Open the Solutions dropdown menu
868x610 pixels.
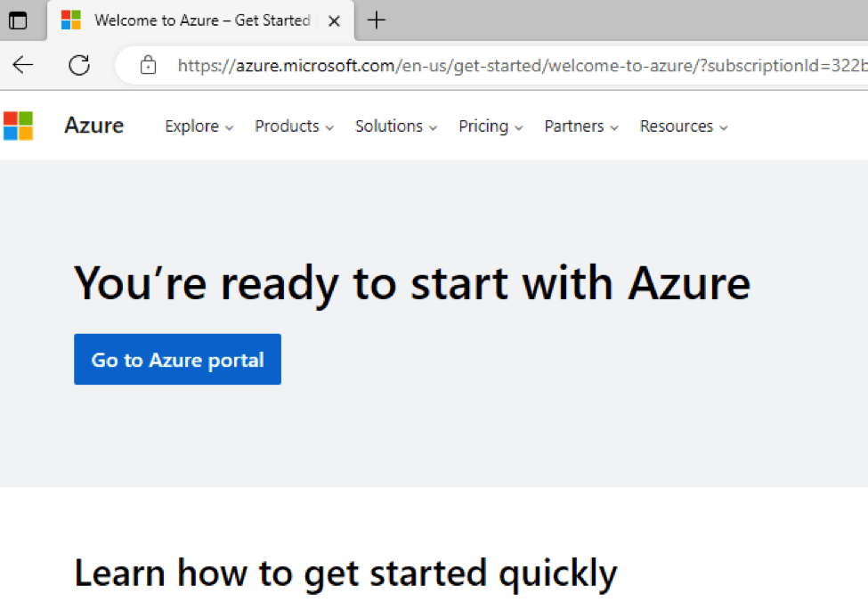396,126
